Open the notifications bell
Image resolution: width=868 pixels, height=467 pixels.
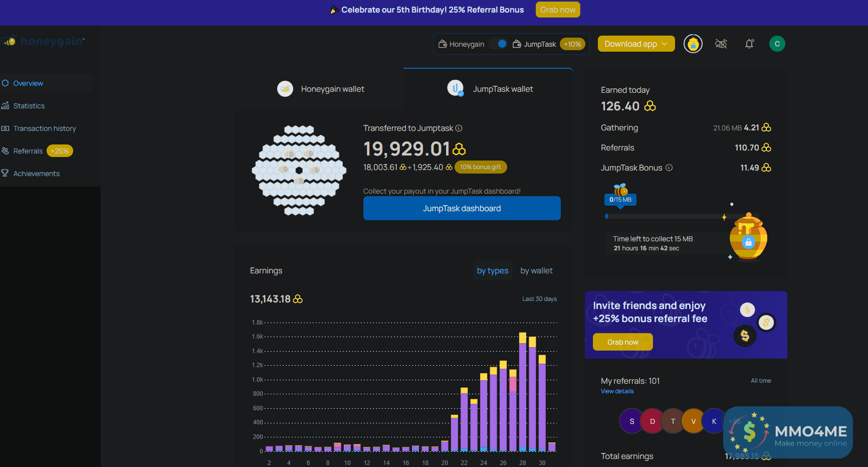click(x=749, y=44)
